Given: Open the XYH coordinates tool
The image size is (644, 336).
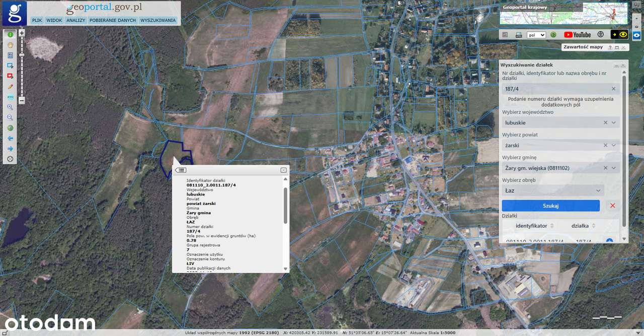Looking at the screenshot, I should point(10,97).
